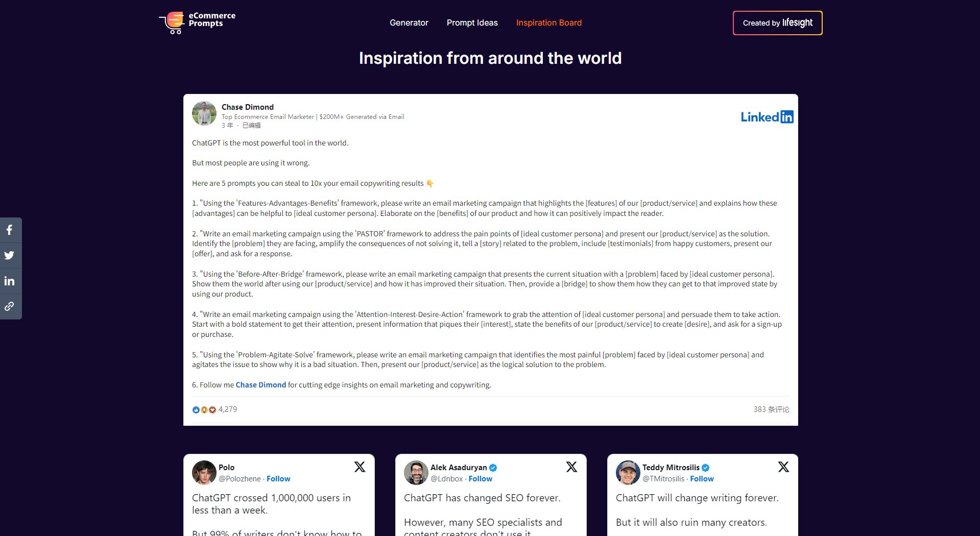This screenshot has width=980, height=536.
Task: Select the Inspiration Board nav item
Action: [548, 23]
